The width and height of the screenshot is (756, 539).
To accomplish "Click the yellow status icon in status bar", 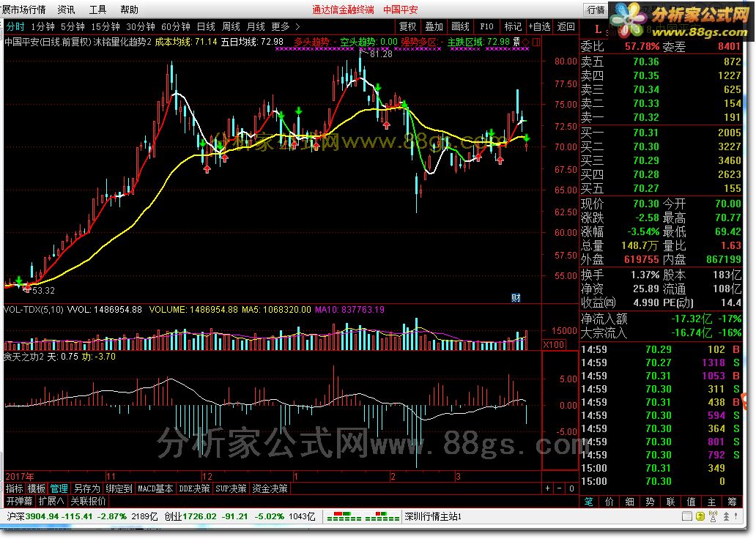I will pyautogui.click(x=700, y=516).
